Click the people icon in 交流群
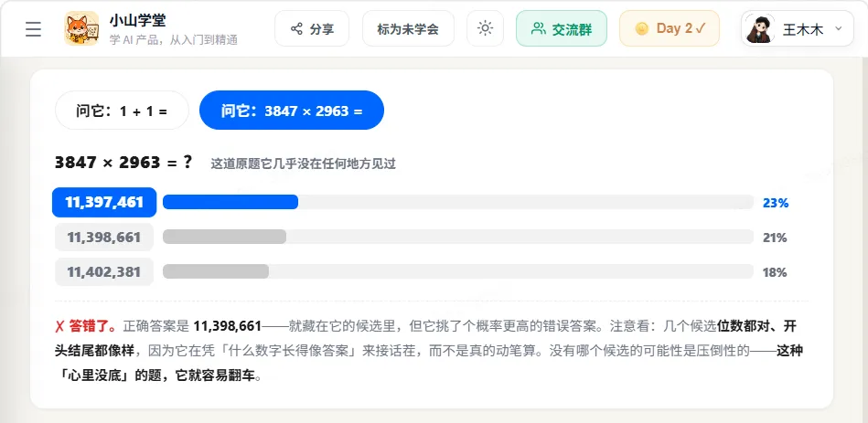 (538, 28)
